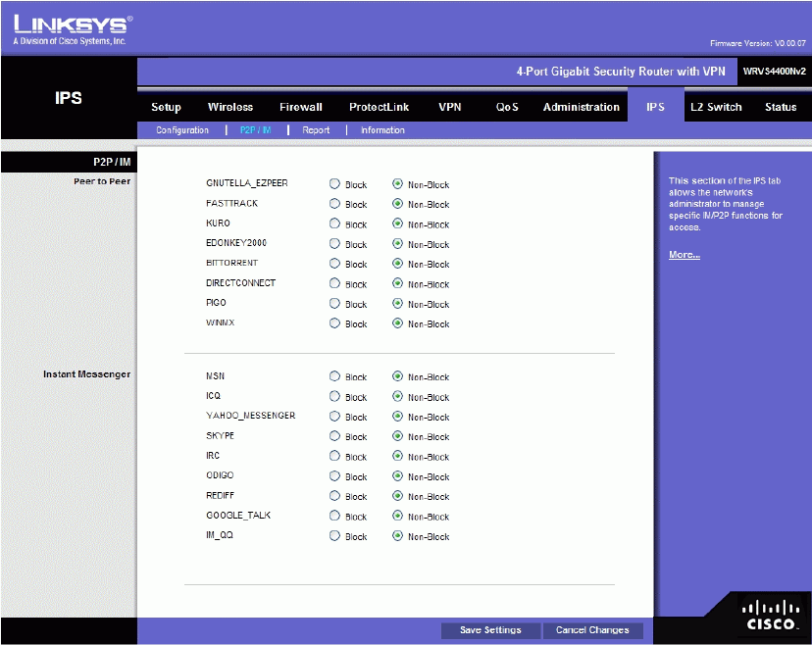Choose Block for SKYPE

coord(334,436)
